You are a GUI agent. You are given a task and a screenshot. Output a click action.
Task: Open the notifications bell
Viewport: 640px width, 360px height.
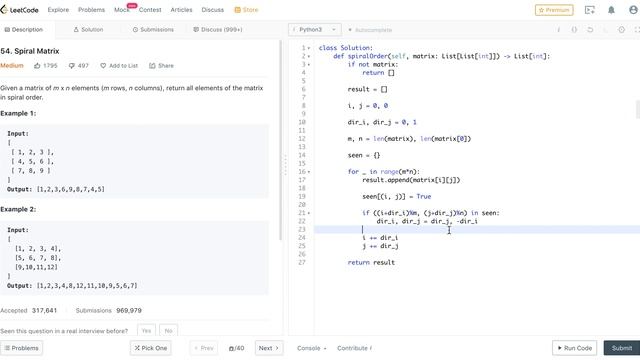(x=611, y=10)
